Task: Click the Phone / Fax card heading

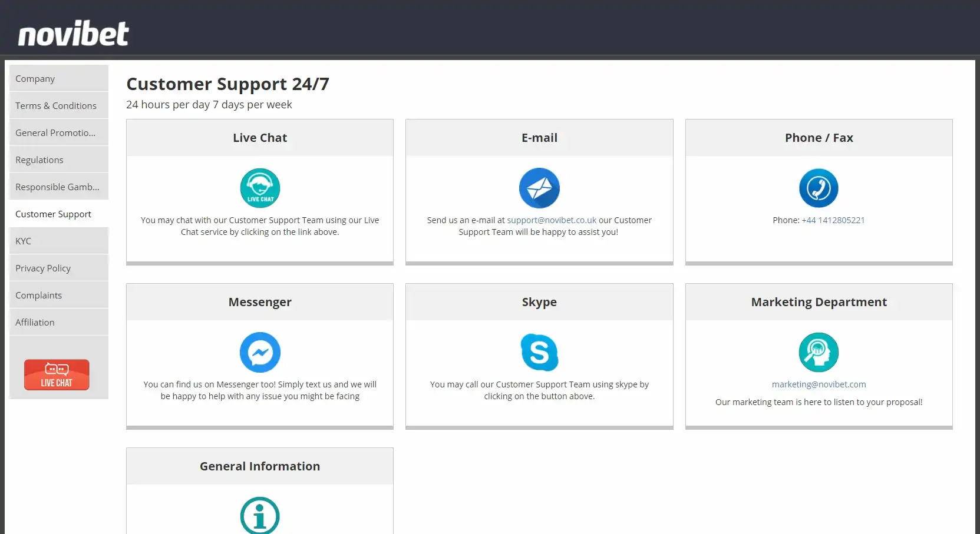Action: 819,138
